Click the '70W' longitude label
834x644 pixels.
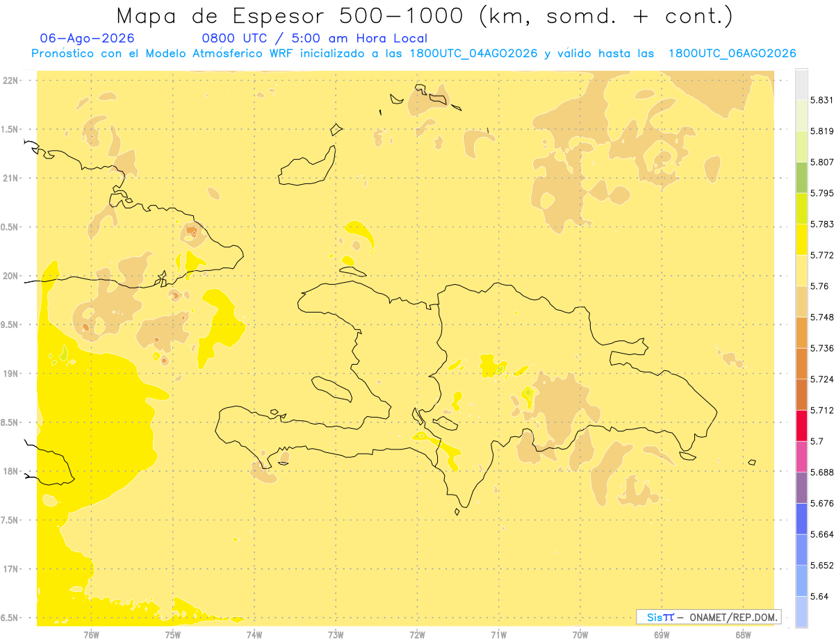coord(580,635)
